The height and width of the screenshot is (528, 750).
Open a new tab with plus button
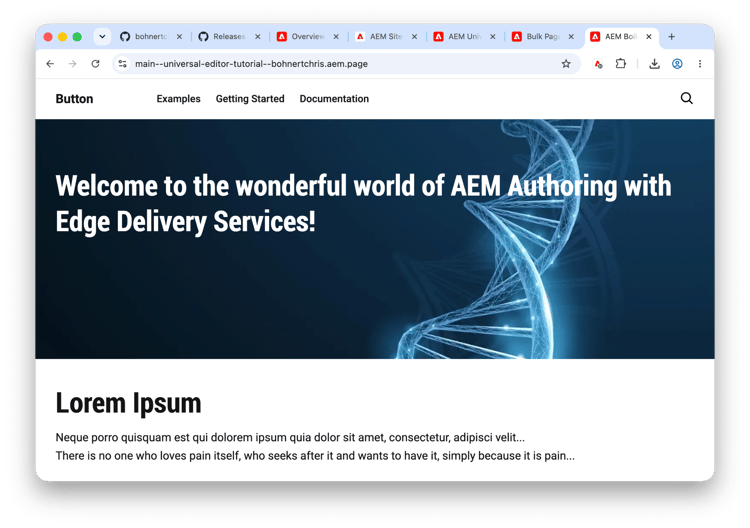tap(672, 36)
